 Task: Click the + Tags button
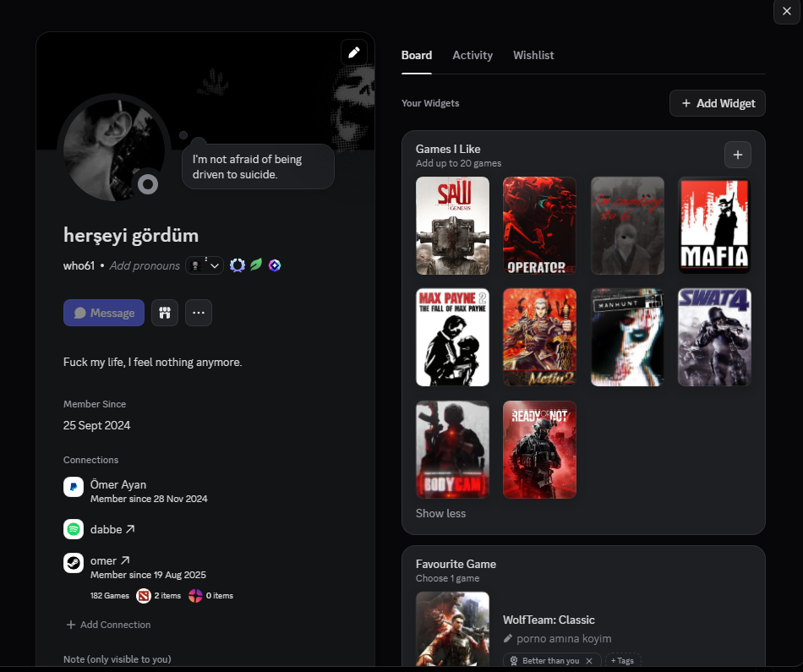click(x=622, y=661)
